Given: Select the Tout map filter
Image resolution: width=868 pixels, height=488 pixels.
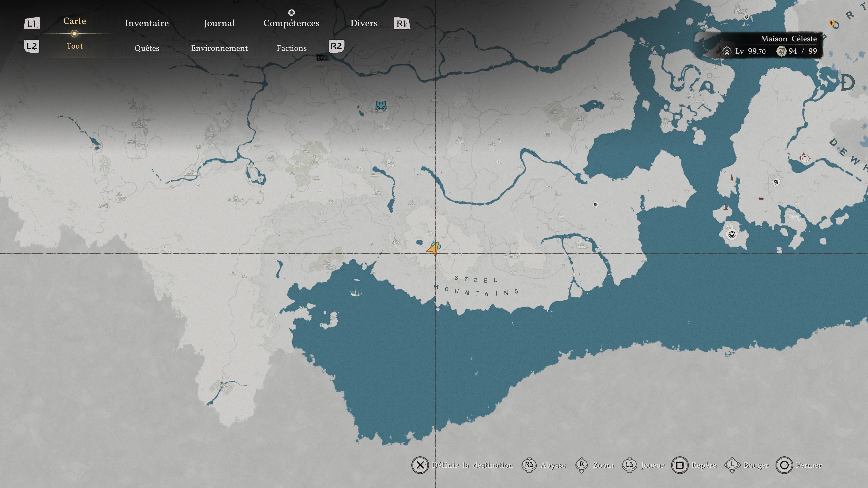Looking at the screenshot, I should click(74, 46).
